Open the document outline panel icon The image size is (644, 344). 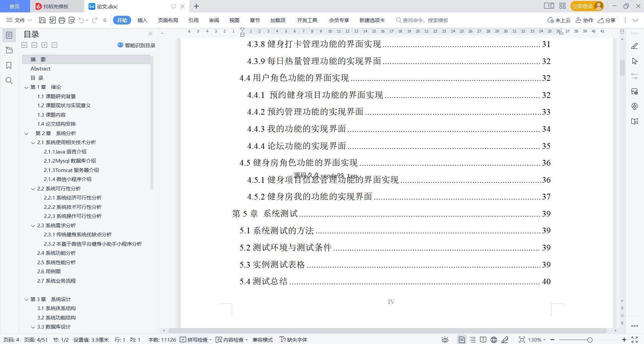9,35
